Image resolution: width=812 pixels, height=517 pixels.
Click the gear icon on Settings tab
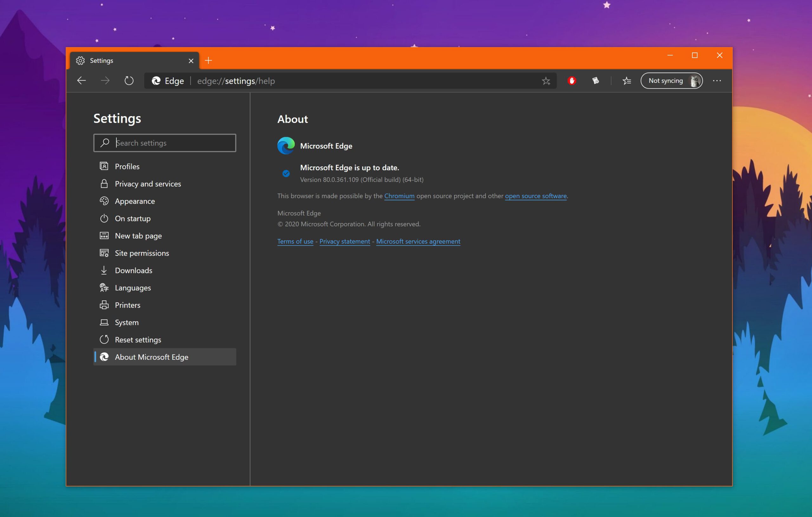(x=80, y=61)
